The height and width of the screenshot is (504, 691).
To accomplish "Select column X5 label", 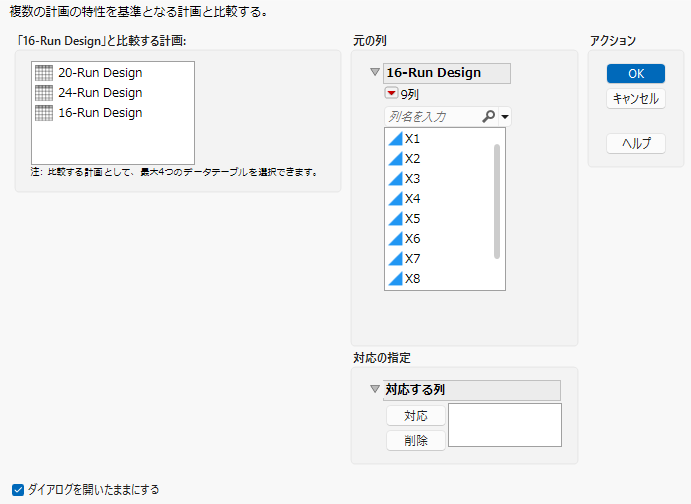I will tap(412, 219).
